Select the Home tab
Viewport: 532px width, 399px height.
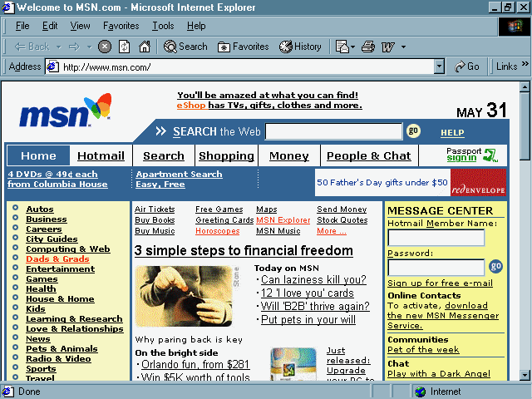(x=38, y=155)
